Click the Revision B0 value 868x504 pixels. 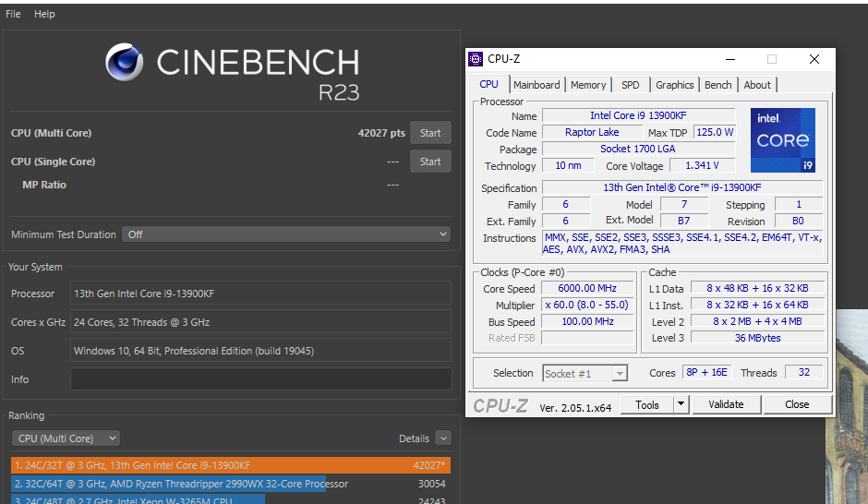click(798, 221)
